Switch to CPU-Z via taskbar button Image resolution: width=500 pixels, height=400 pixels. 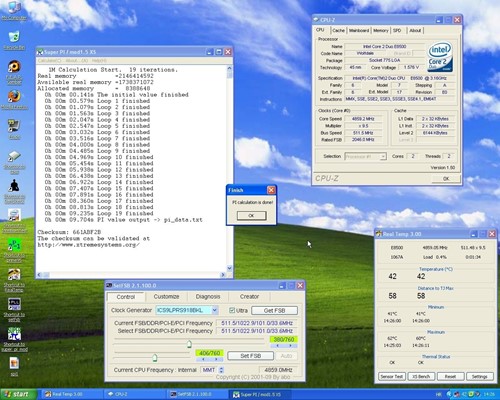(135, 394)
